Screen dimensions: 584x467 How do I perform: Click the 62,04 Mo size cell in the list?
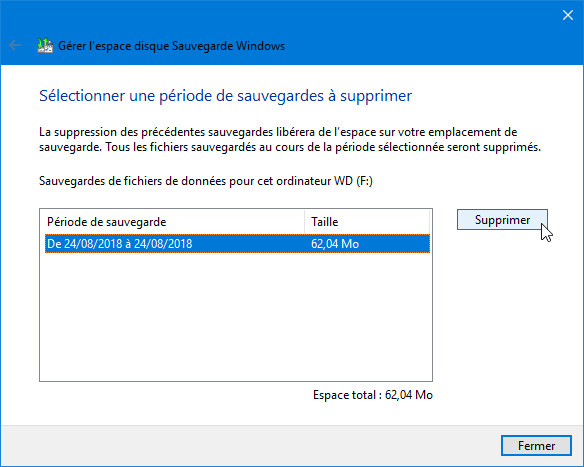pos(335,244)
